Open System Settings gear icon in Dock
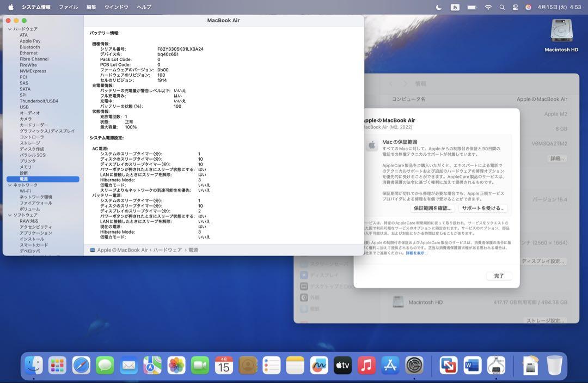The image size is (588, 383). point(414,365)
